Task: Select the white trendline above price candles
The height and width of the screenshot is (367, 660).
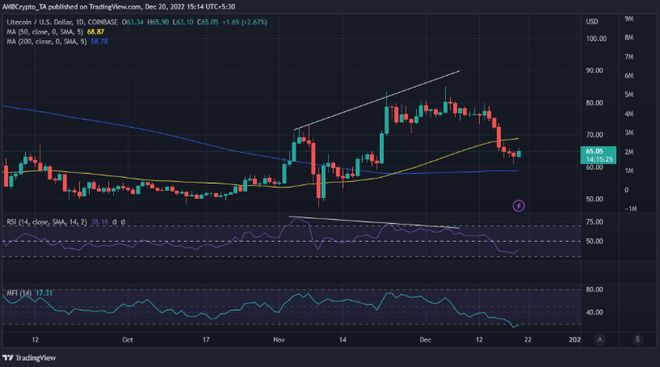Action: pyautogui.click(x=377, y=101)
